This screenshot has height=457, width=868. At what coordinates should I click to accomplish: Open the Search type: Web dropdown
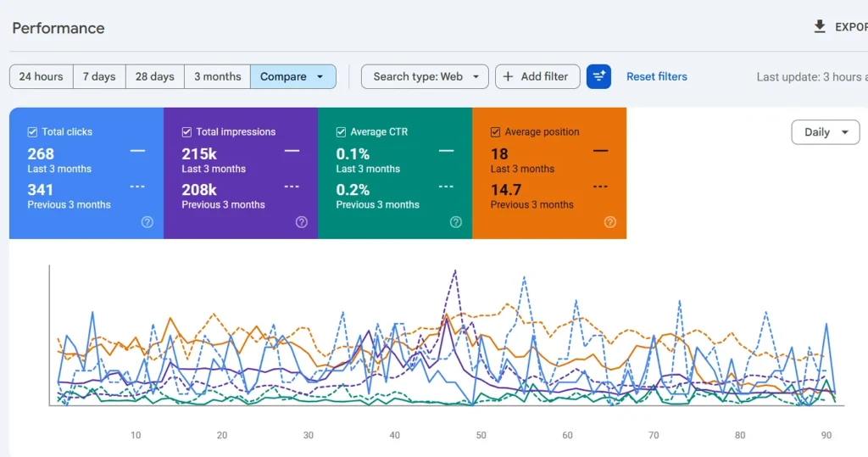point(425,76)
